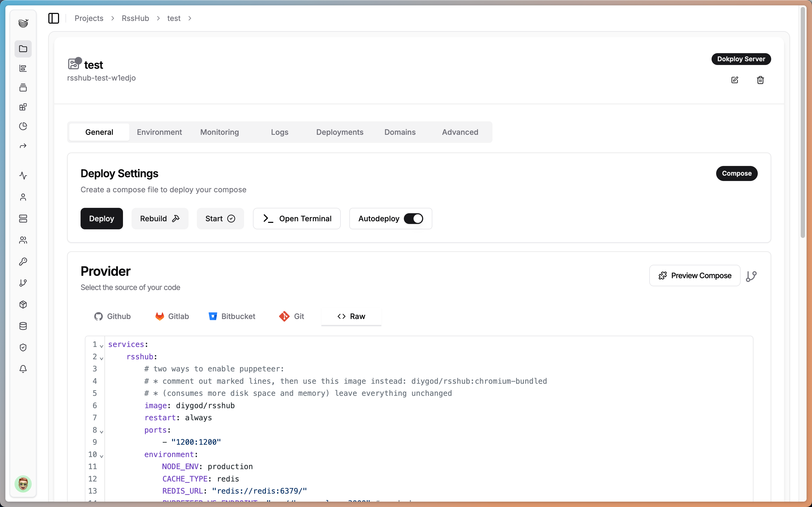Click the page vertical scrollbar
This screenshot has height=507, width=812.
[x=803, y=121]
